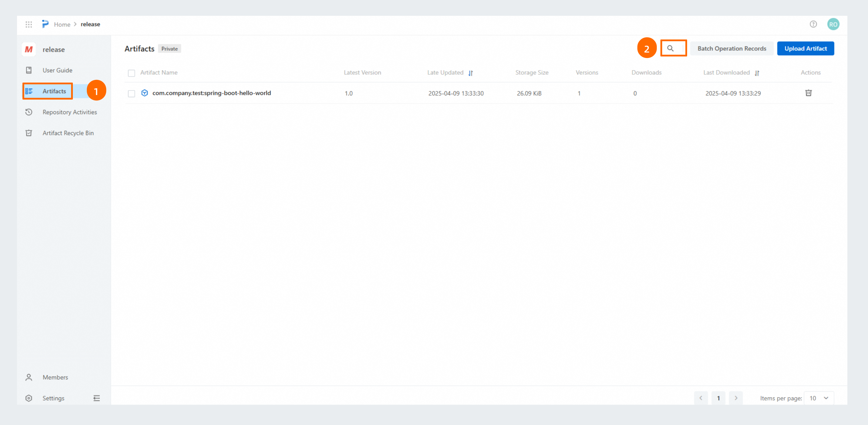Open help question mark icon
Image resolution: width=868 pixels, height=425 pixels.
tap(813, 24)
